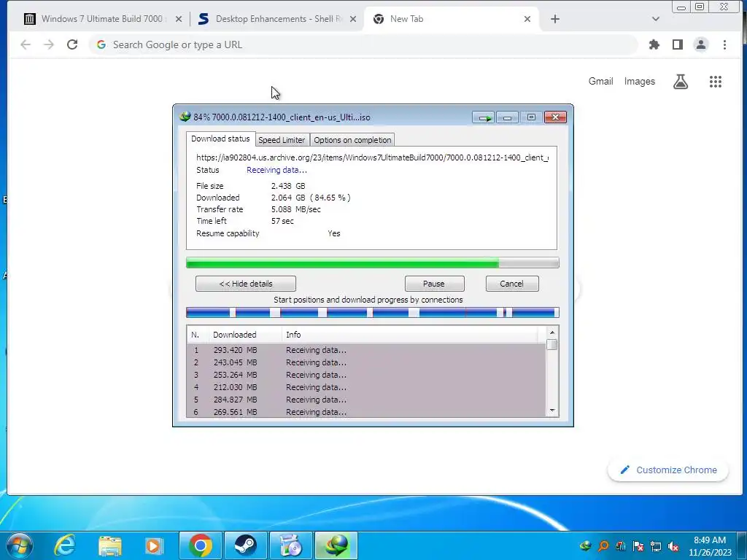The image size is (747, 560).
Task: Click the connections list scrollbar thumb
Action: pyautogui.click(x=552, y=344)
